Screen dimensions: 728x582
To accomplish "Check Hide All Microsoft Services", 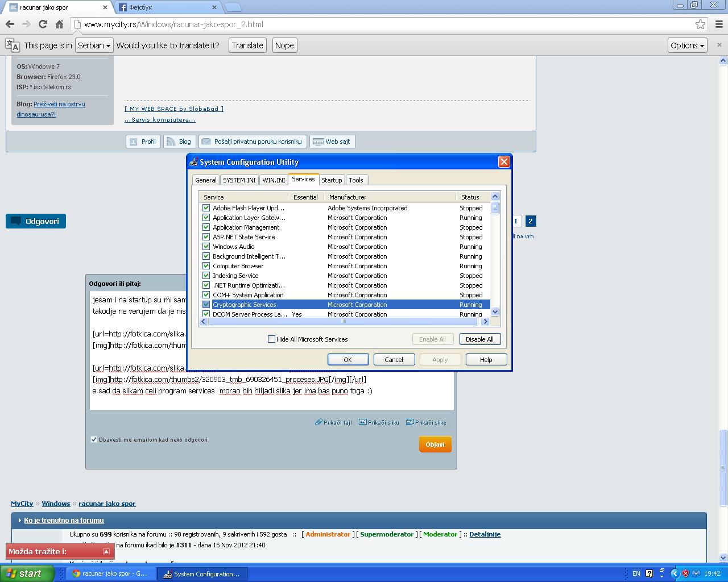I will (271, 339).
